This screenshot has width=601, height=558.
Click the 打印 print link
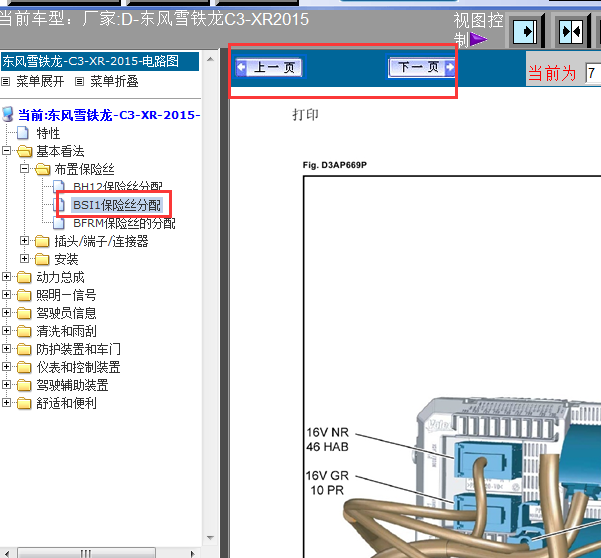click(305, 114)
